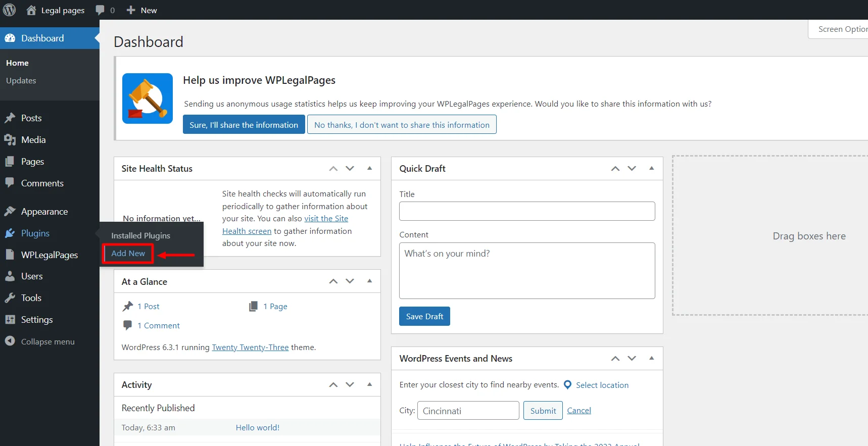Screen dimensions: 868x446
Task: Open the Updates submenu item
Action: [21, 81]
